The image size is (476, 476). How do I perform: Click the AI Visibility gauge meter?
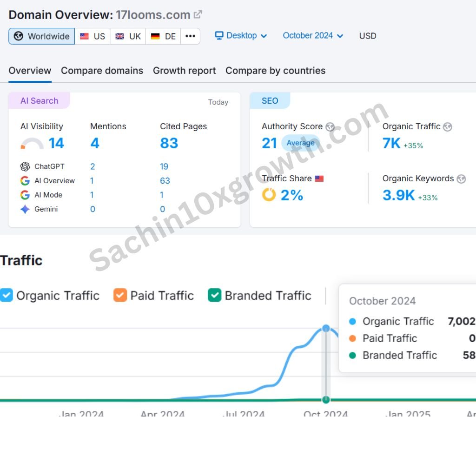pos(32,144)
